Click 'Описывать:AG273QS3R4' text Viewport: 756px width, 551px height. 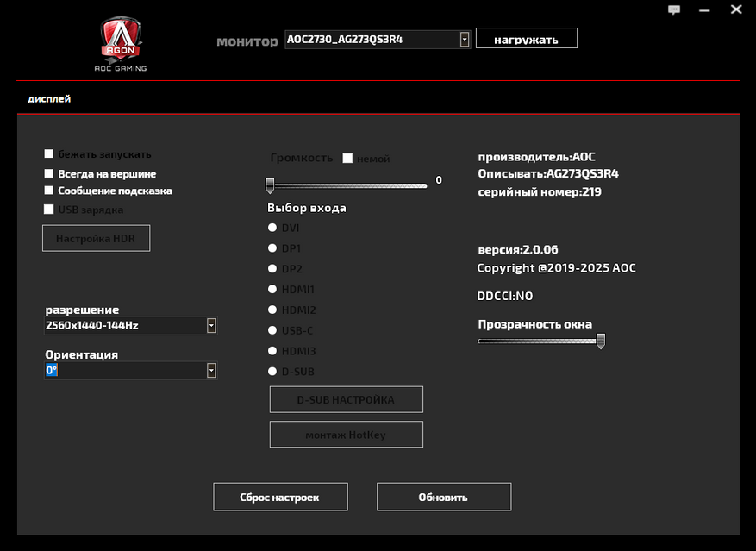click(x=548, y=173)
